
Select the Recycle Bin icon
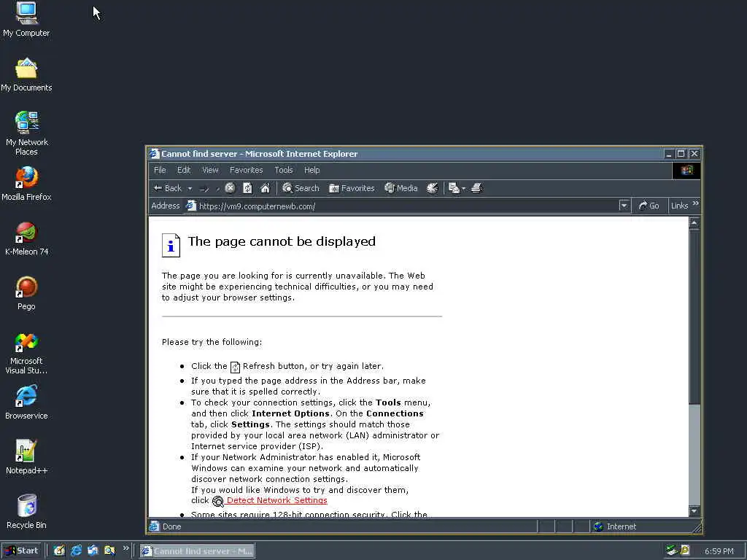click(x=27, y=512)
